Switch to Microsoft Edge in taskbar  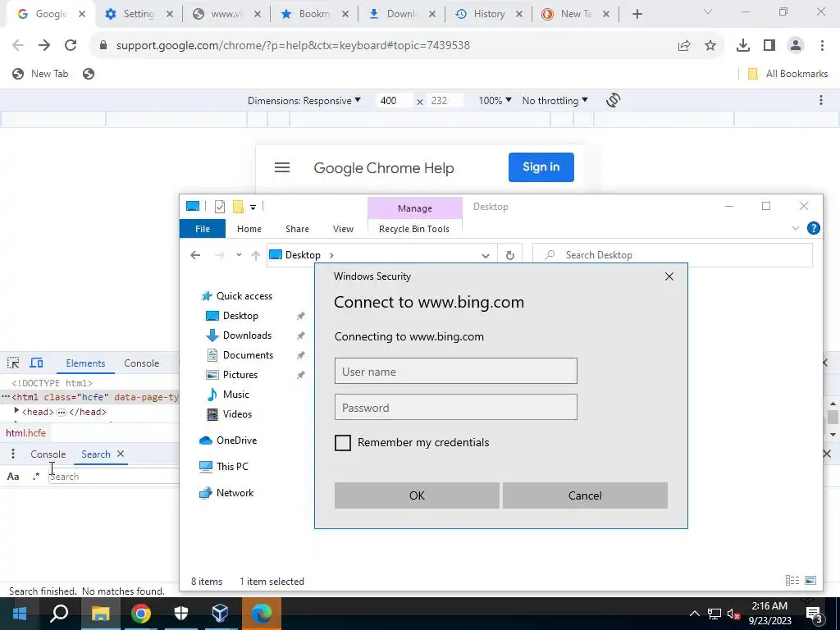coord(262,614)
